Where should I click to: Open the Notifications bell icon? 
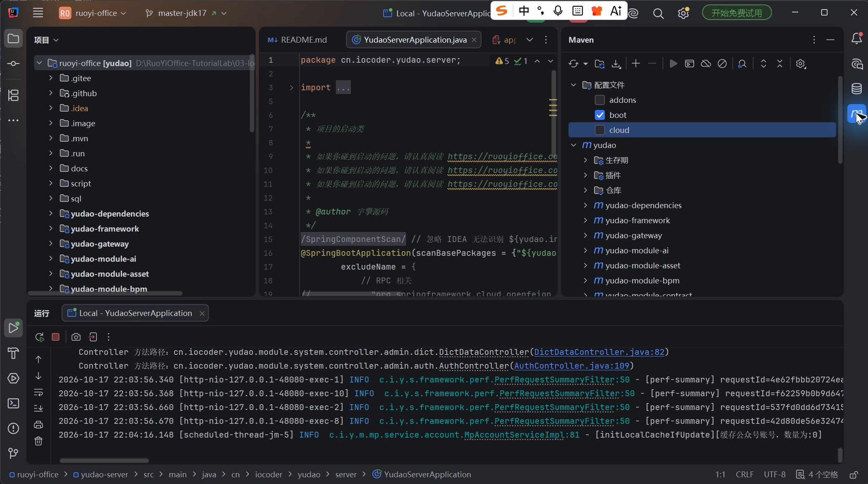(x=856, y=38)
